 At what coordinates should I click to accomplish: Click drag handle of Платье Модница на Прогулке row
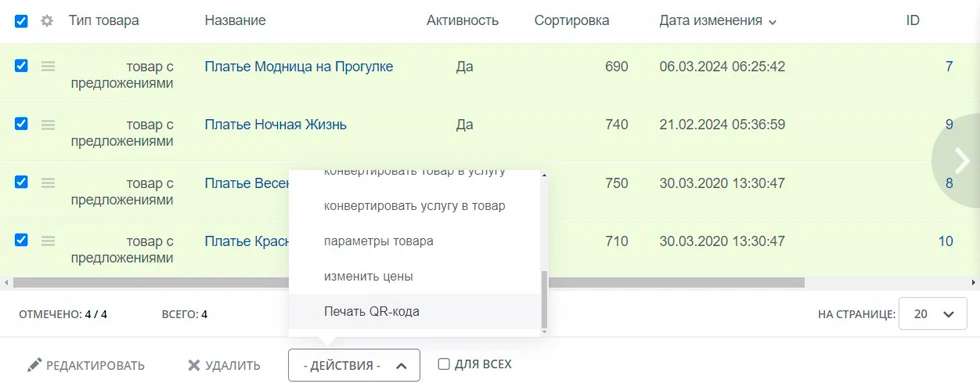click(x=48, y=66)
